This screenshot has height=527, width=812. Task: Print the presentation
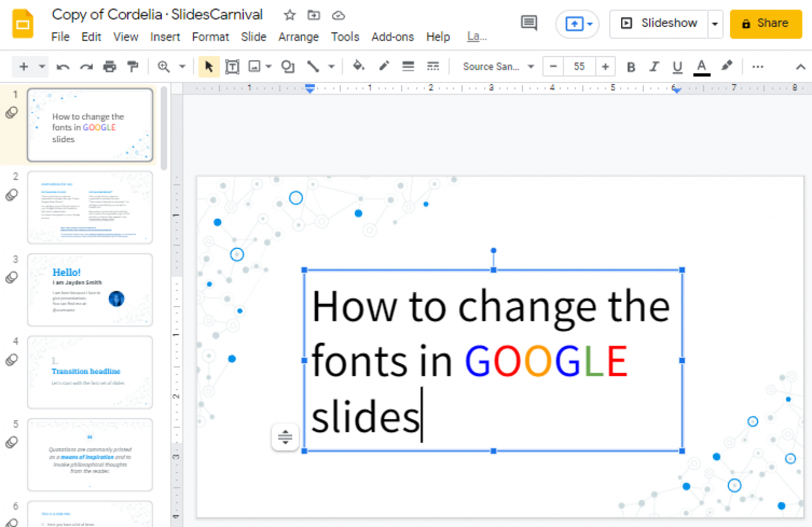tap(109, 67)
